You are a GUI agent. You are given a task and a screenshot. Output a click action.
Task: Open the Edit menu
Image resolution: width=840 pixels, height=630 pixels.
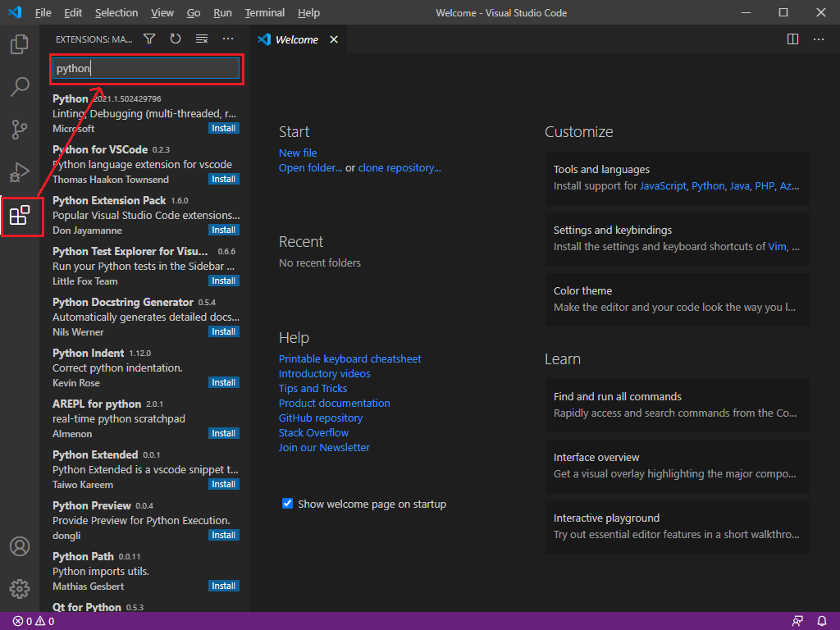(73, 13)
